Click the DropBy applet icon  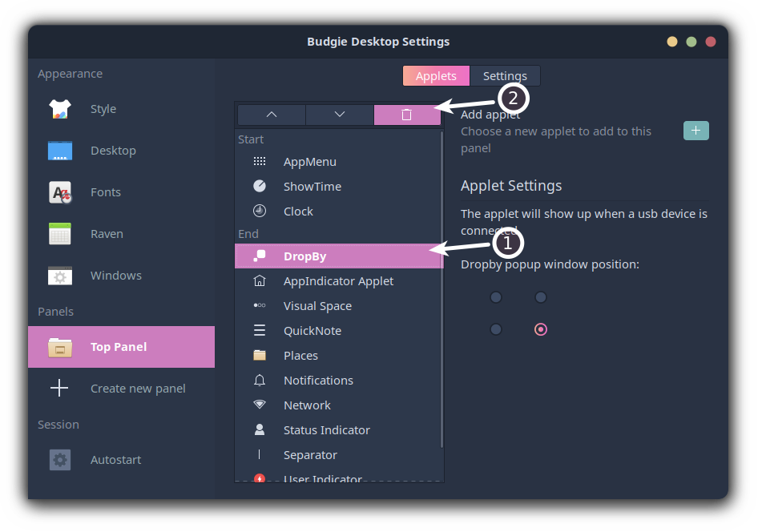[259, 256]
